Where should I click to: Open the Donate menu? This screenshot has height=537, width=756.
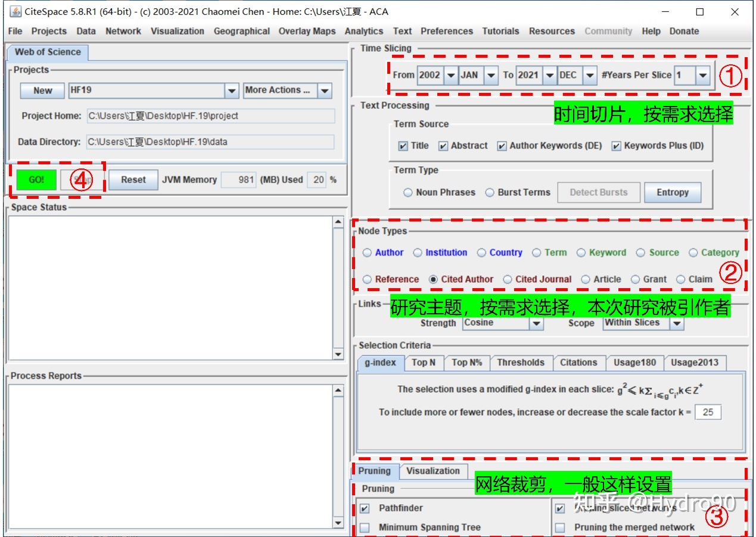tap(684, 31)
